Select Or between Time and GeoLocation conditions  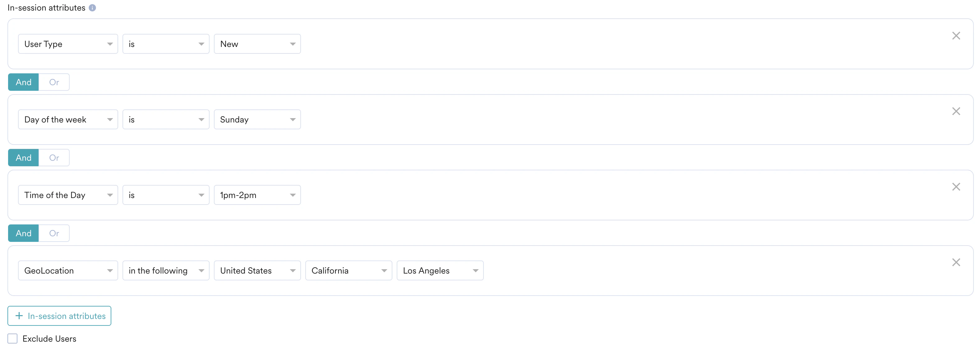click(54, 233)
